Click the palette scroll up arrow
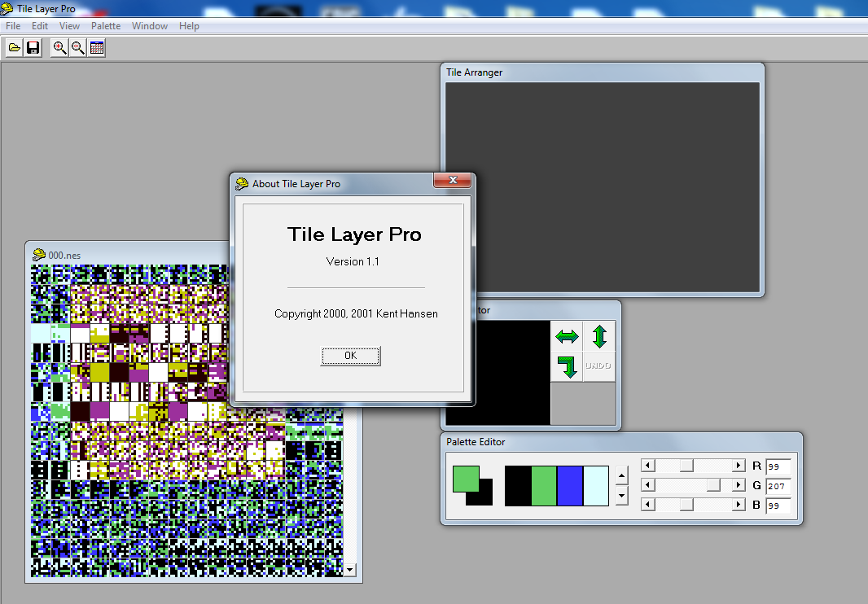 [620, 477]
